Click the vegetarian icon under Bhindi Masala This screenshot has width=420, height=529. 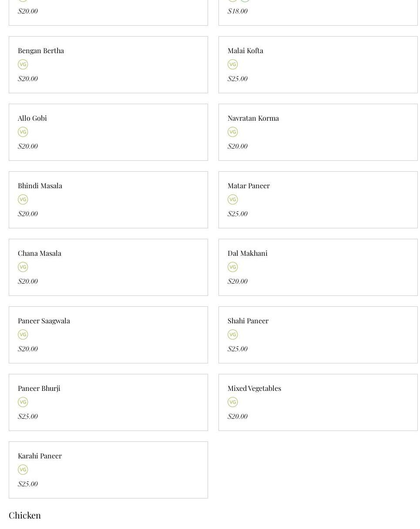click(23, 200)
